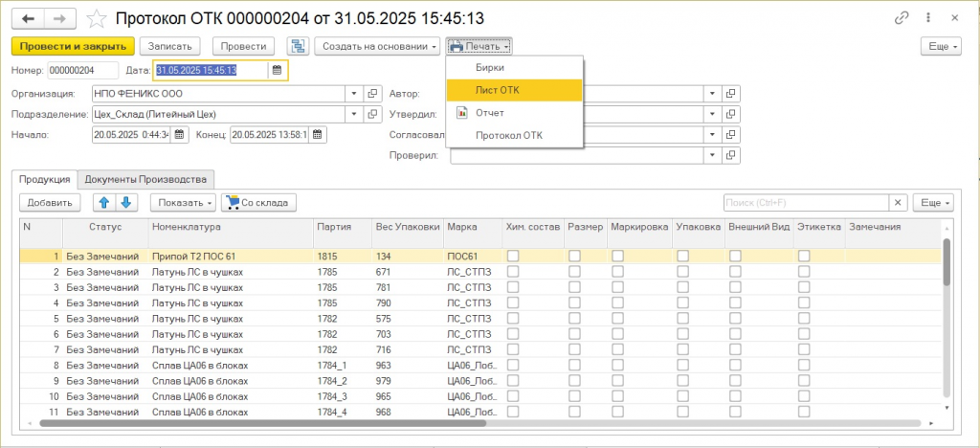Click Добавить button
This screenshot has height=448, width=980.
(x=50, y=202)
